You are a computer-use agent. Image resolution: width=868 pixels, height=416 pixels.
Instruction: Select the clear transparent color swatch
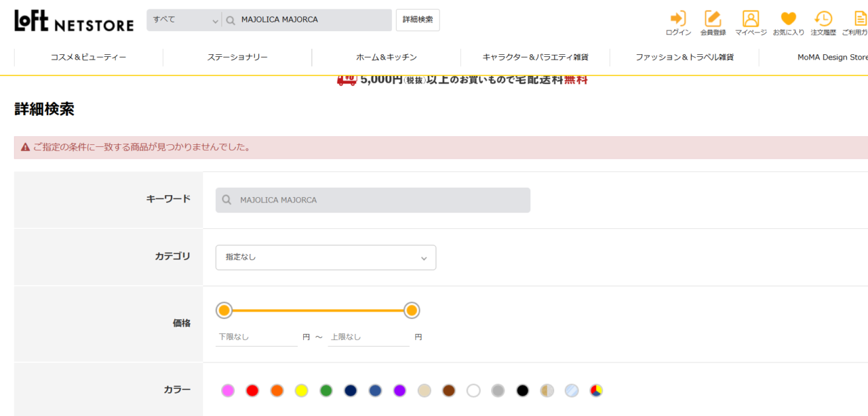(x=572, y=390)
